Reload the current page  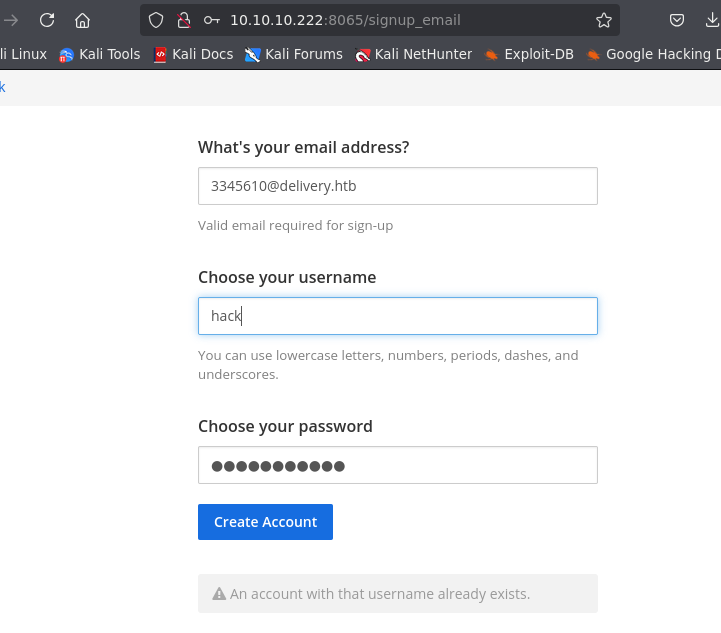47,20
